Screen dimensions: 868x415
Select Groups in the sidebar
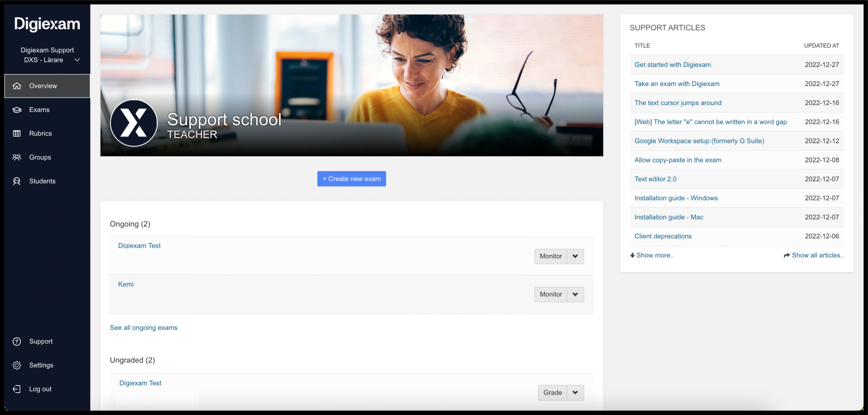coord(47,157)
